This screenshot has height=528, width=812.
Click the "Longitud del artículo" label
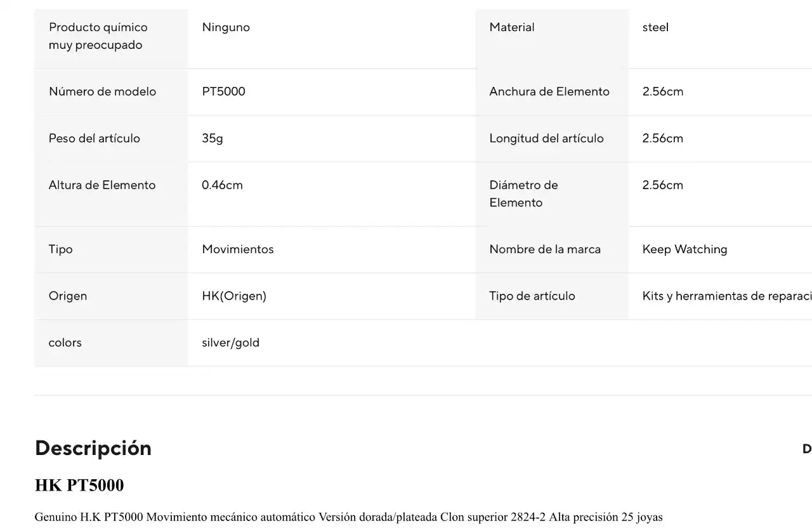point(546,138)
